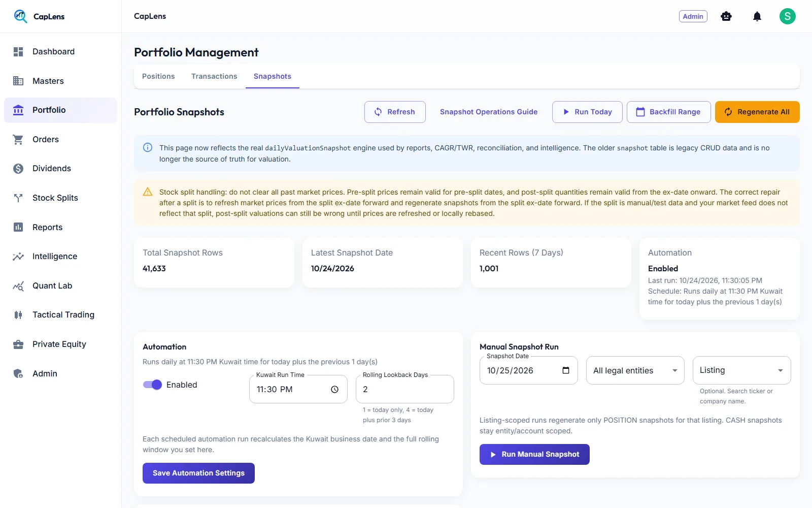Open the Snapshot Date calendar picker
The width and height of the screenshot is (812, 508).
point(566,370)
